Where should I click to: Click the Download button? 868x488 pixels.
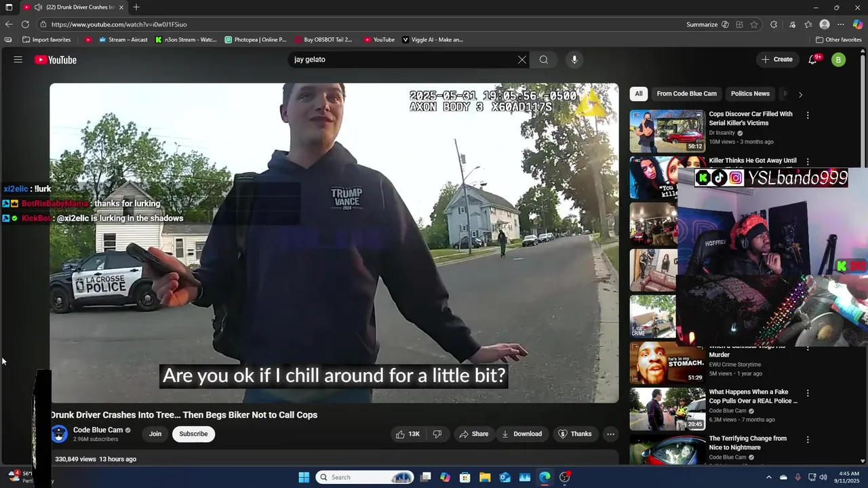521,434
